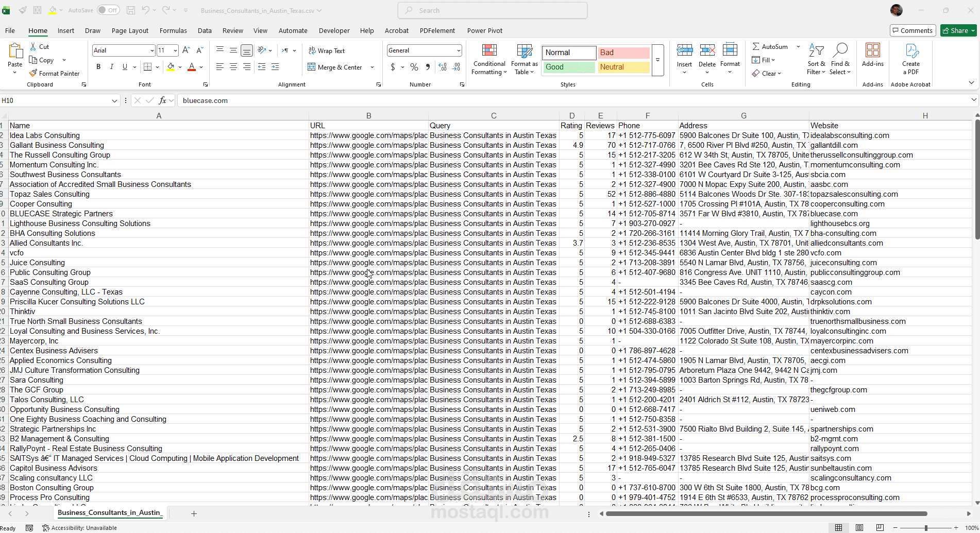Apply the Neutral cell style
Image resolution: width=980 pixels, height=533 pixels.
pyautogui.click(x=623, y=67)
